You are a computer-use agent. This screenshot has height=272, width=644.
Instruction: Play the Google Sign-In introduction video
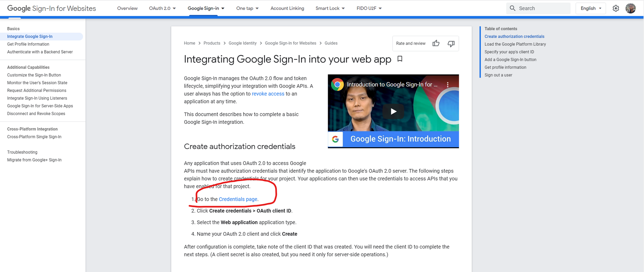pyautogui.click(x=393, y=111)
